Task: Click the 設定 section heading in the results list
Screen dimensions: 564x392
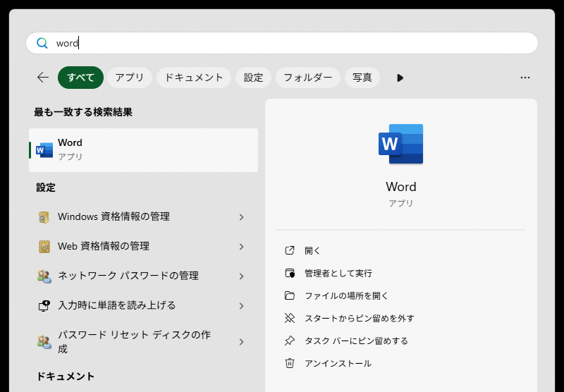Action: [46, 188]
